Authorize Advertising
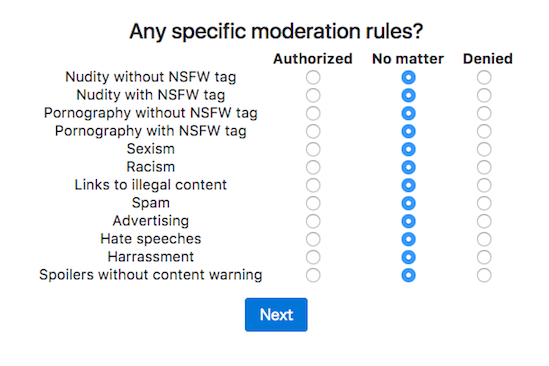The image size is (549, 366). click(313, 221)
